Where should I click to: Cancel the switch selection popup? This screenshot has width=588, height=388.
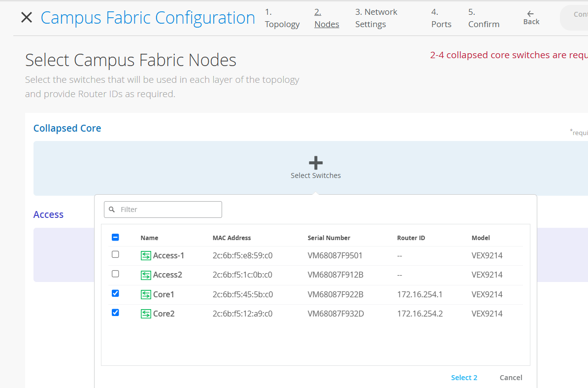coord(511,378)
